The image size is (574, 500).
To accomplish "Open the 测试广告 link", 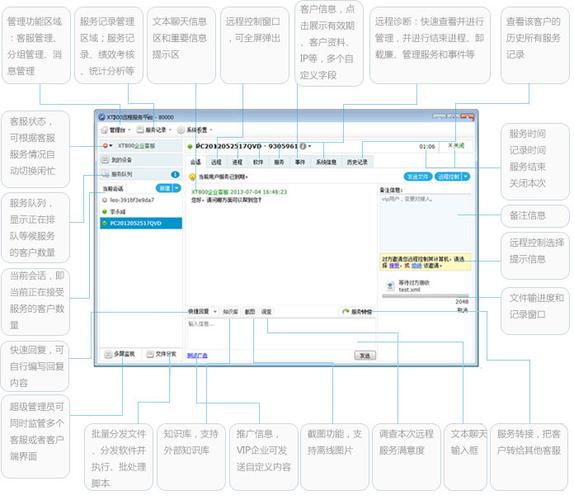I will (x=197, y=355).
